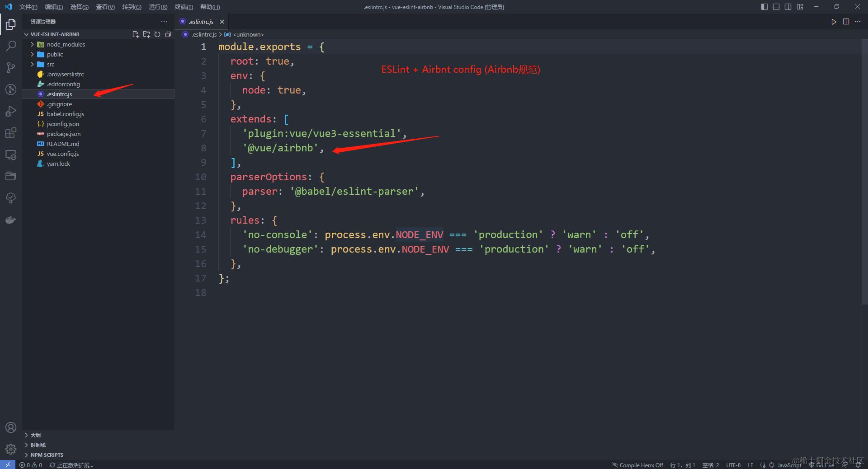Viewport: 868px width, 469px height.
Task: Click the sync icon left of JavaScript in the status bar
Action: (772, 465)
